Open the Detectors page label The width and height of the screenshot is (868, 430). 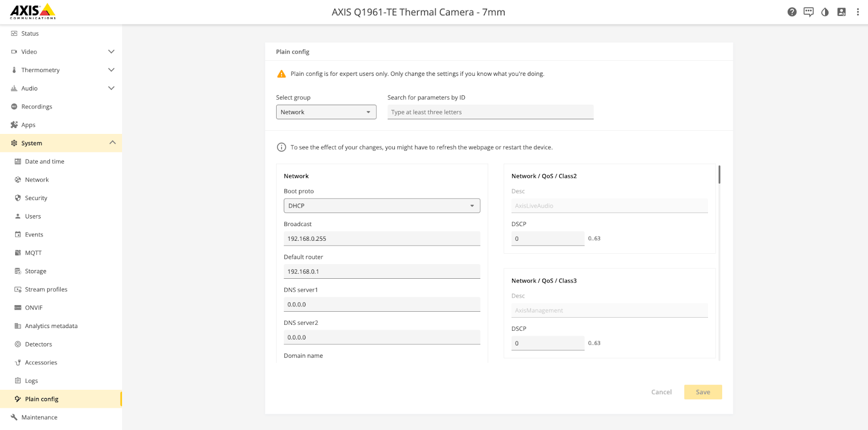[x=39, y=344]
